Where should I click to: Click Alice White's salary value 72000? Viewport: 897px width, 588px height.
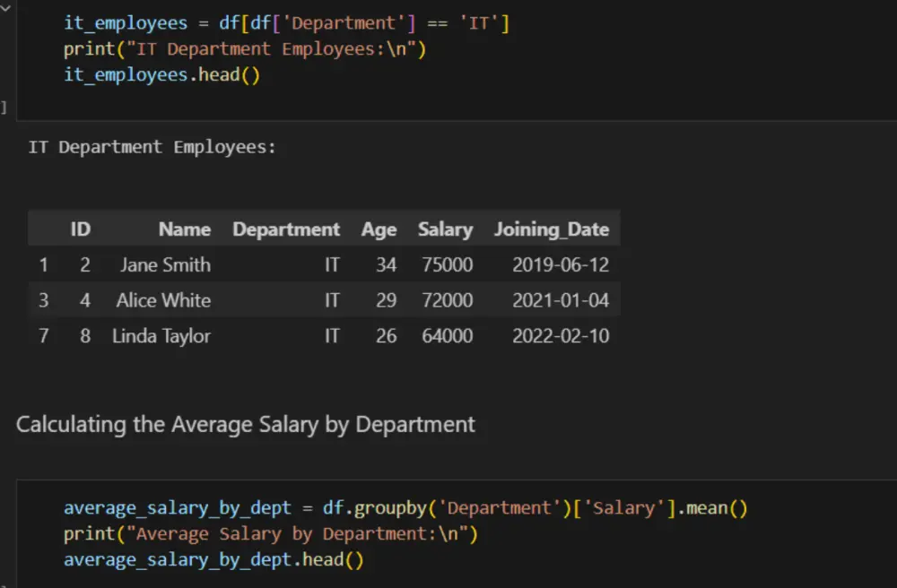click(446, 300)
